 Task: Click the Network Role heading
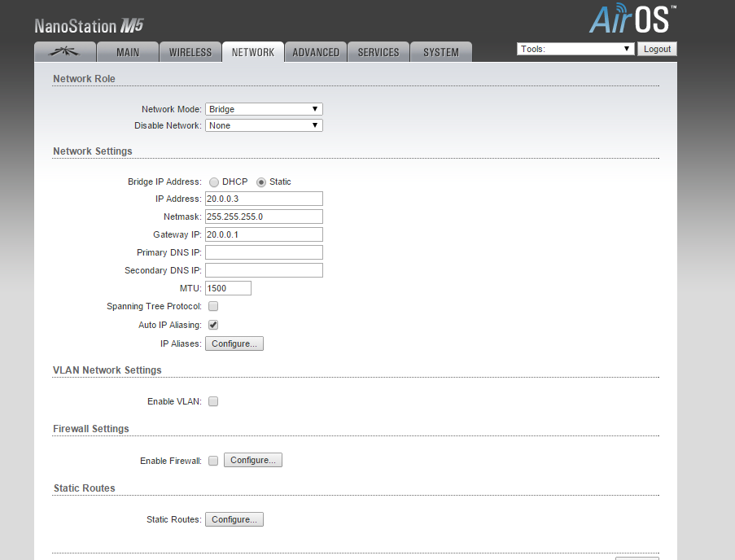tap(84, 79)
